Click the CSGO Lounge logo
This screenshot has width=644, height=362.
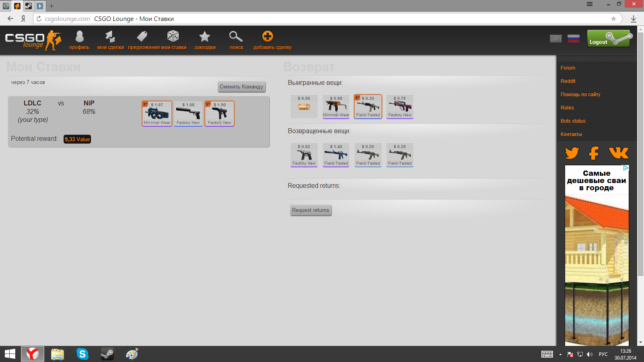point(33,40)
